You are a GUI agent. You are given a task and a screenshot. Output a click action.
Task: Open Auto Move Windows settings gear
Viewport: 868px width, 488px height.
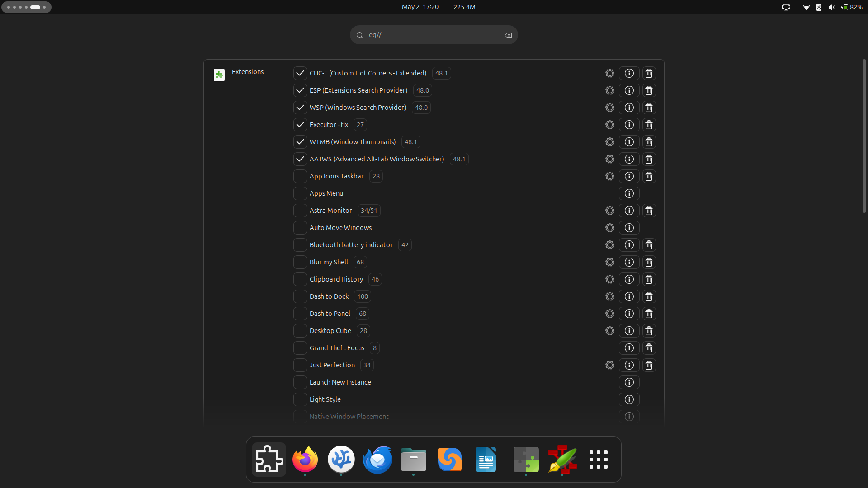[x=609, y=228]
